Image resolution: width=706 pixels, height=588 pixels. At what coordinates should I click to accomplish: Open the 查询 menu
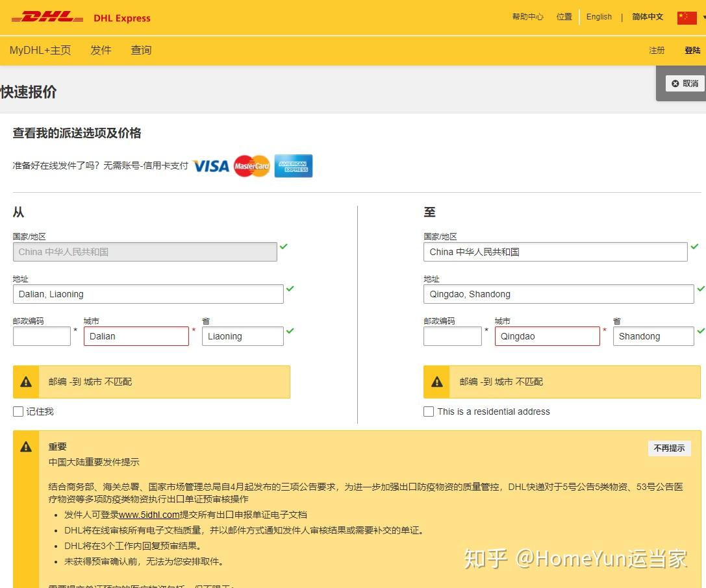pos(141,50)
